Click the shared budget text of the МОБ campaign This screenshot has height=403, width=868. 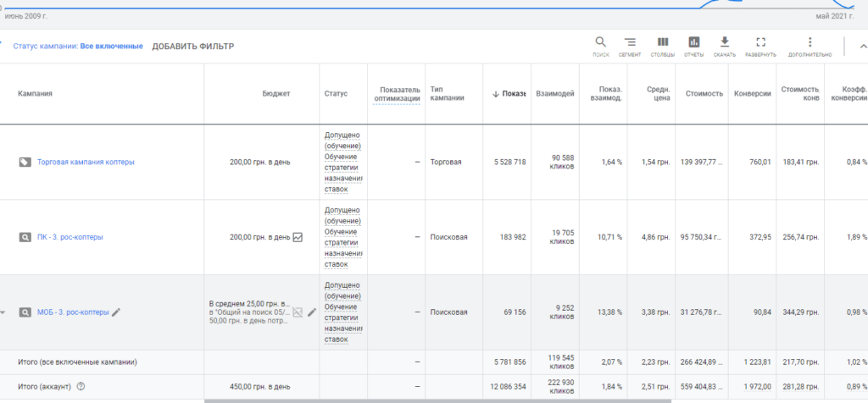click(249, 312)
